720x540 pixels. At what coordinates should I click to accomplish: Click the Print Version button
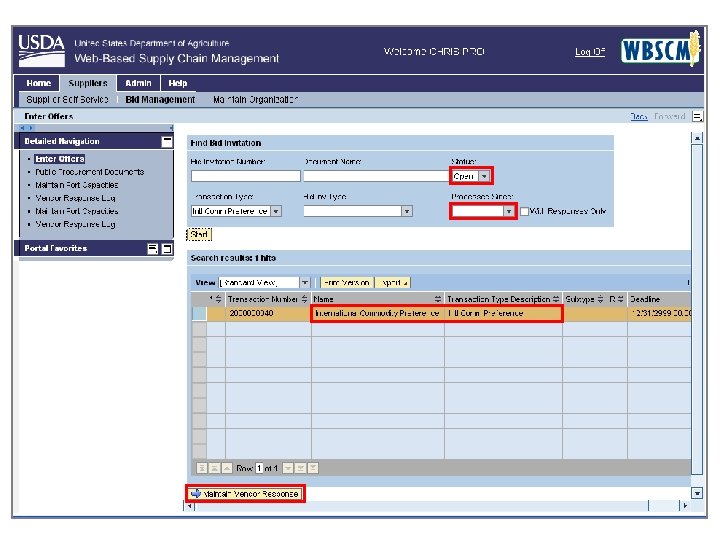[x=347, y=283]
